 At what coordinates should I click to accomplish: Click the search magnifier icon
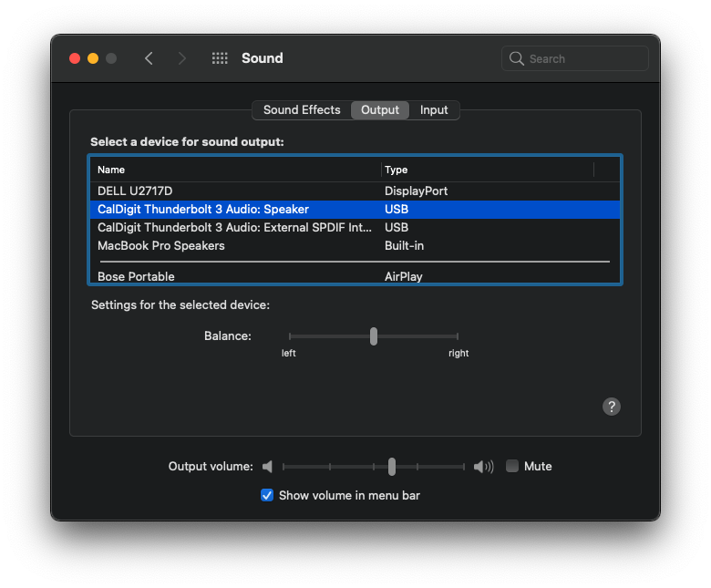[x=517, y=58]
